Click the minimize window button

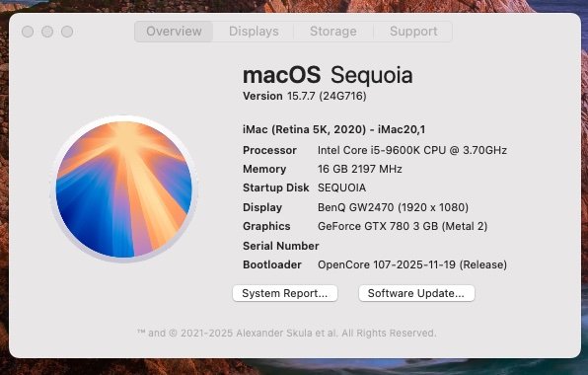click(47, 32)
